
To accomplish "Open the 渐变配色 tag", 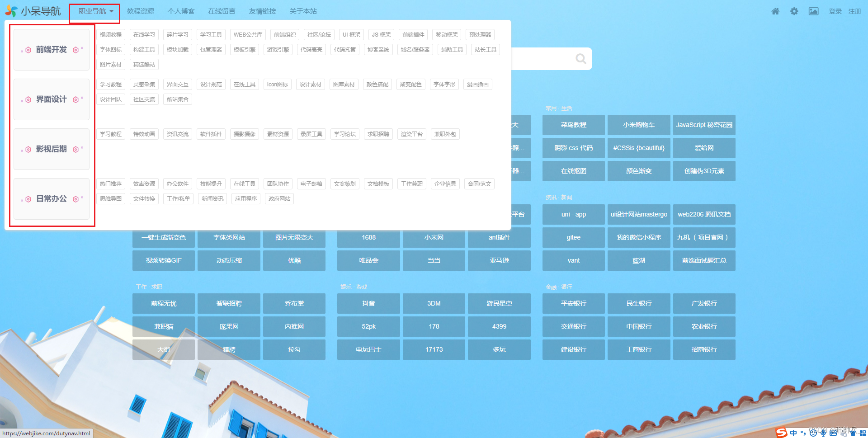I will point(411,85).
